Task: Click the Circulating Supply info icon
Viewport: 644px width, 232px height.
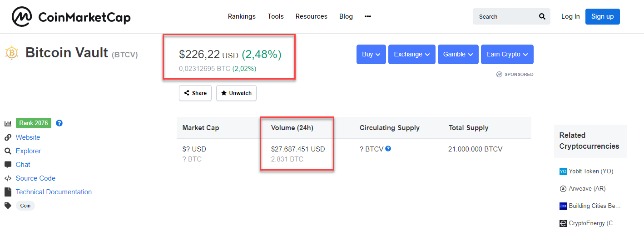Action: 388,148
